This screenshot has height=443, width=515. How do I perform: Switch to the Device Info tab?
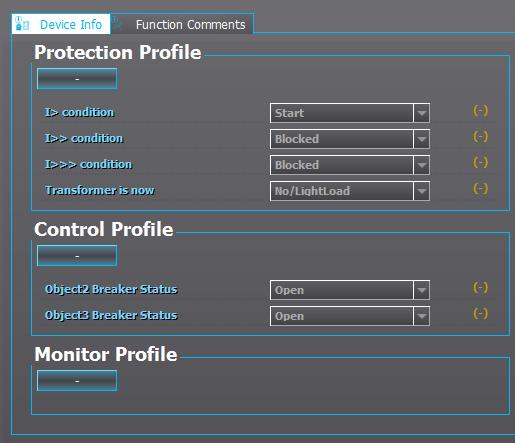61,24
